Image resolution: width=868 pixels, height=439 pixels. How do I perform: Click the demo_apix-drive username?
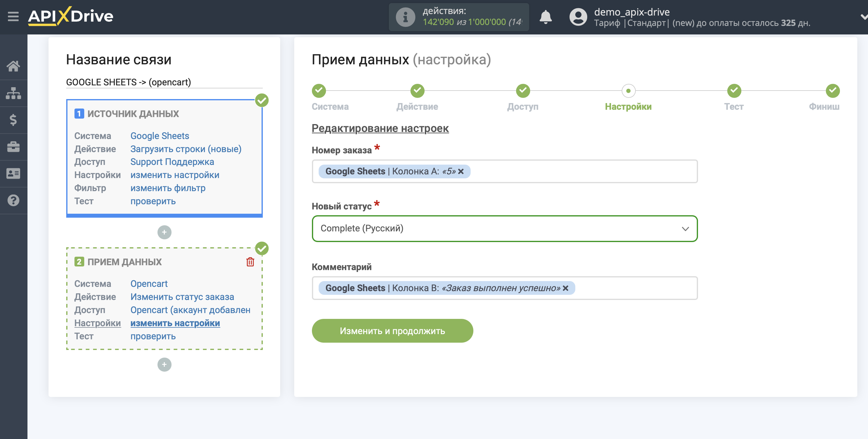coord(632,12)
